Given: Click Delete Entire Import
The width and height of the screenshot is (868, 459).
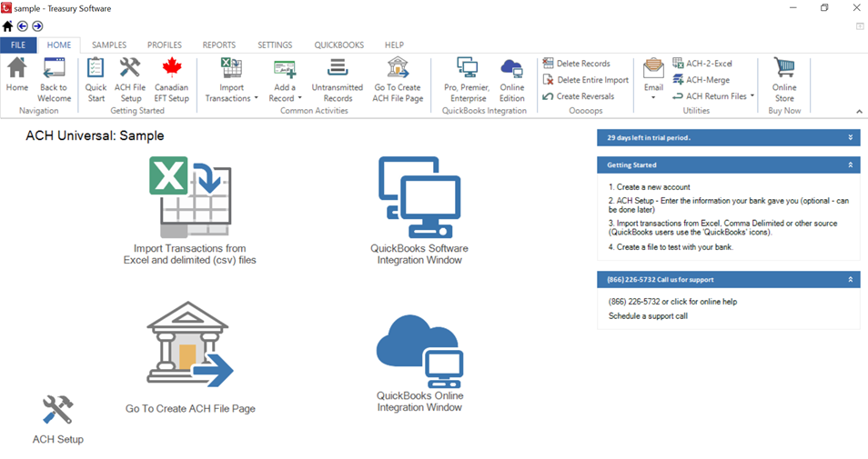Looking at the screenshot, I should (x=586, y=80).
